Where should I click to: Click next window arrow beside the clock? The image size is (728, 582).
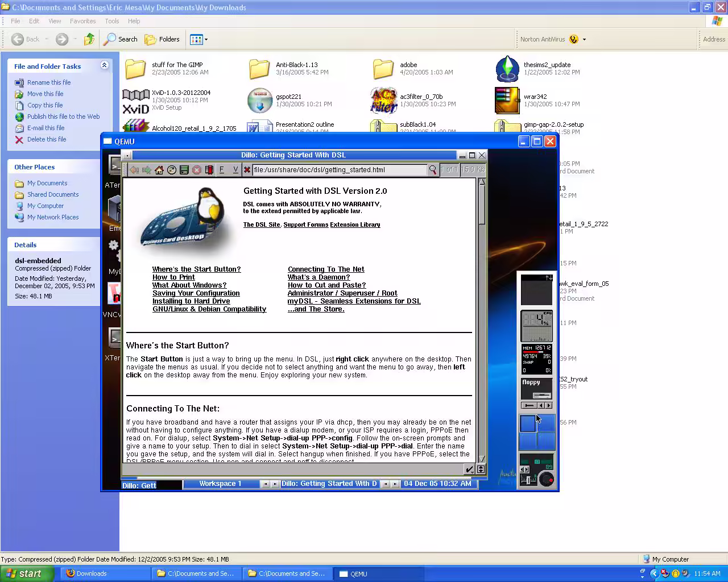[x=395, y=484]
